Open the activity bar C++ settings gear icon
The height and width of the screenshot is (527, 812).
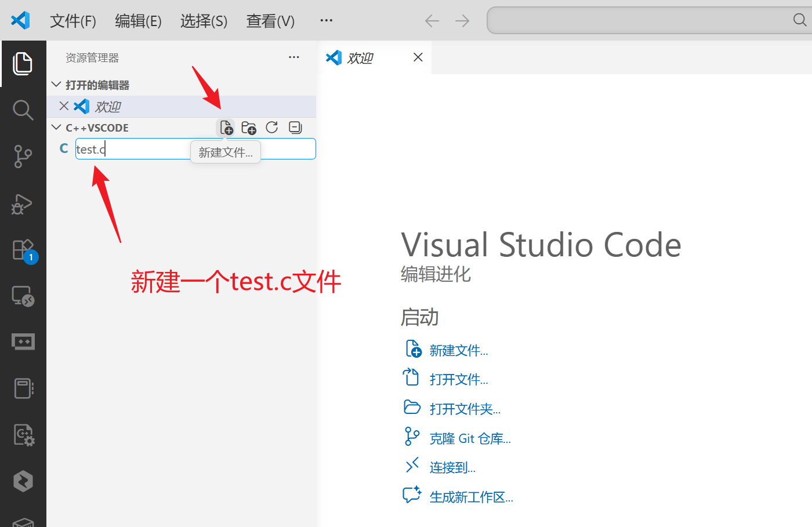pos(24,435)
